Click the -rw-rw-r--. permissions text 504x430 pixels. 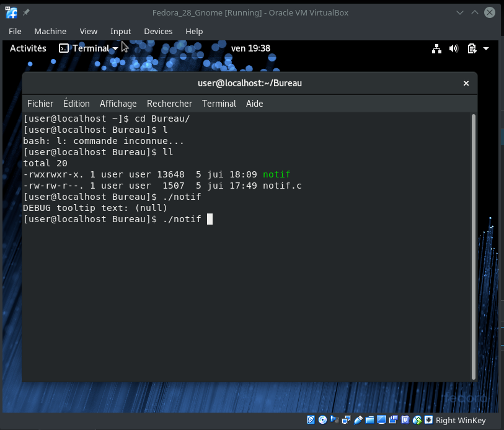pyautogui.click(x=53, y=186)
